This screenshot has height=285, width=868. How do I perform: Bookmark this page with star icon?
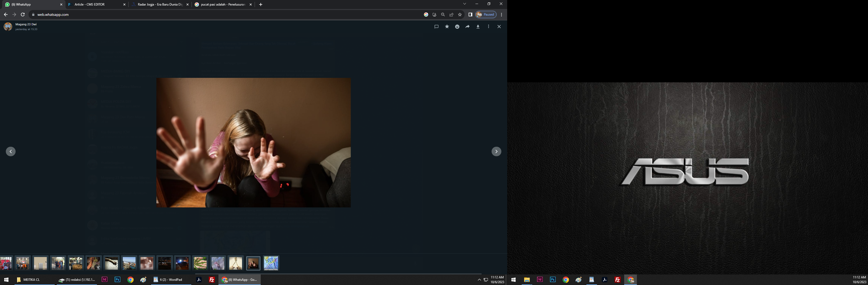tap(460, 15)
